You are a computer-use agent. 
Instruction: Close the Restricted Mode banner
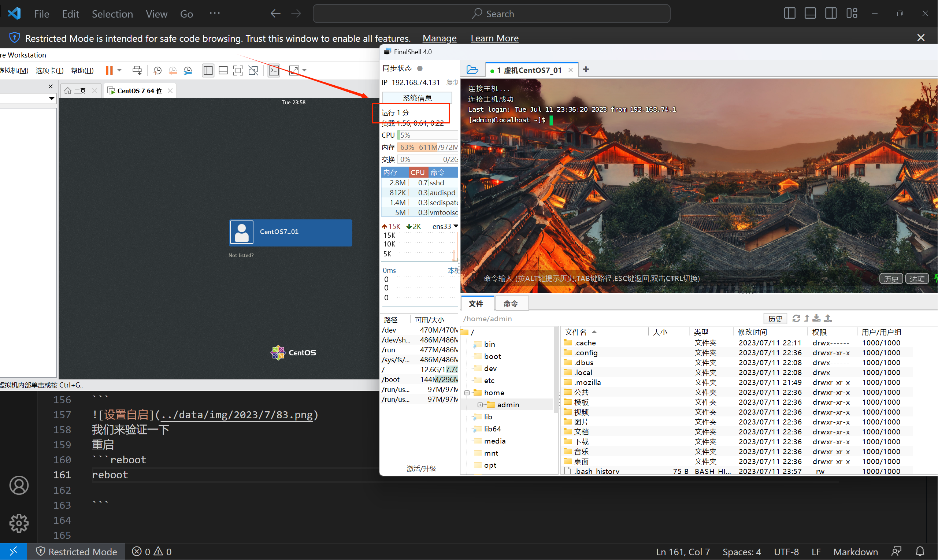click(x=921, y=38)
